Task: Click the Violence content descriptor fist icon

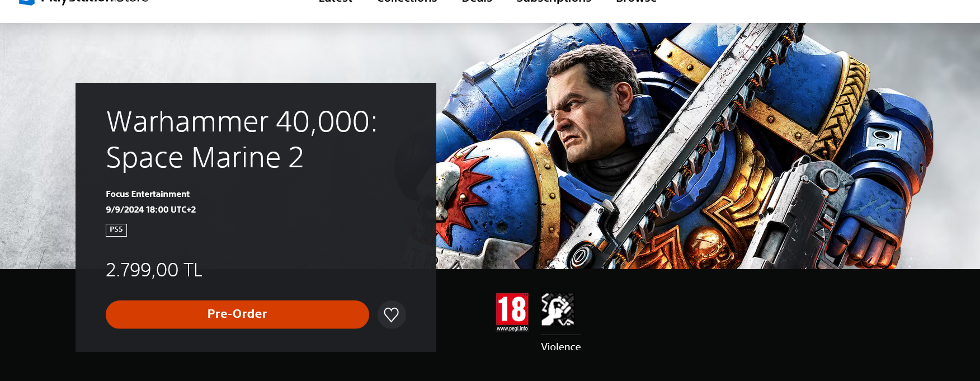Action: click(558, 309)
